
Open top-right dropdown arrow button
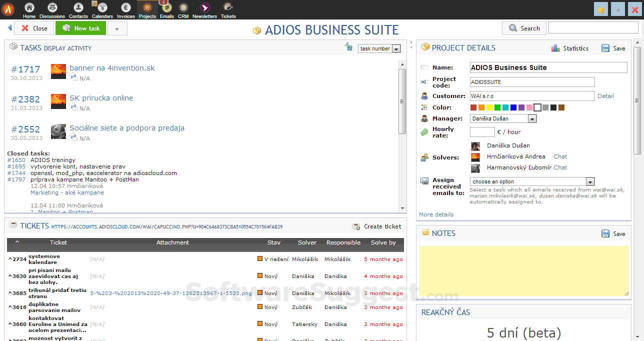click(618, 9)
